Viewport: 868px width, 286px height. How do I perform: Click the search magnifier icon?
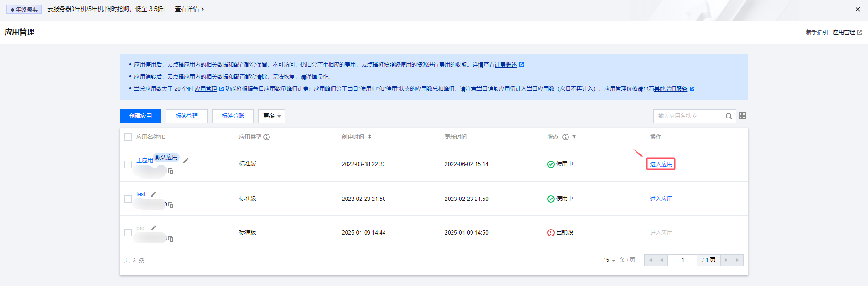tap(728, 116)
